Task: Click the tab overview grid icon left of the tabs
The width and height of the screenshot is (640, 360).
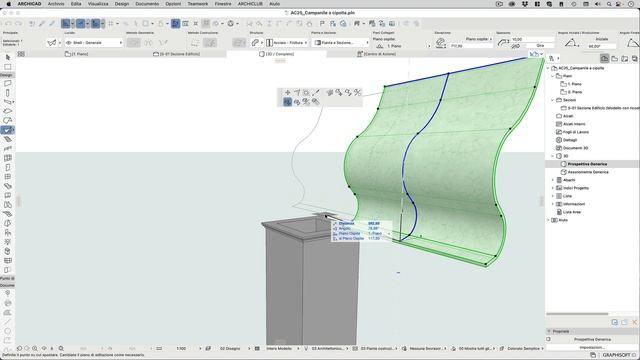Action: point(21,54)
